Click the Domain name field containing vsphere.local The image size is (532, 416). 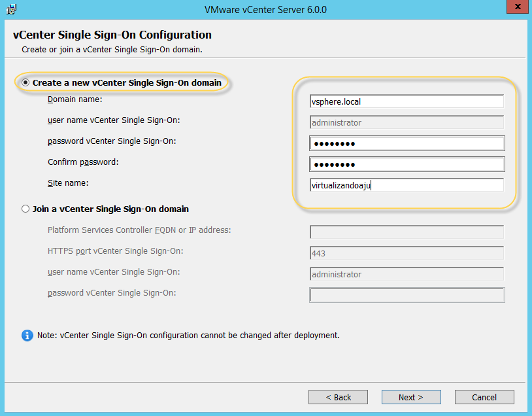[406, 102]
